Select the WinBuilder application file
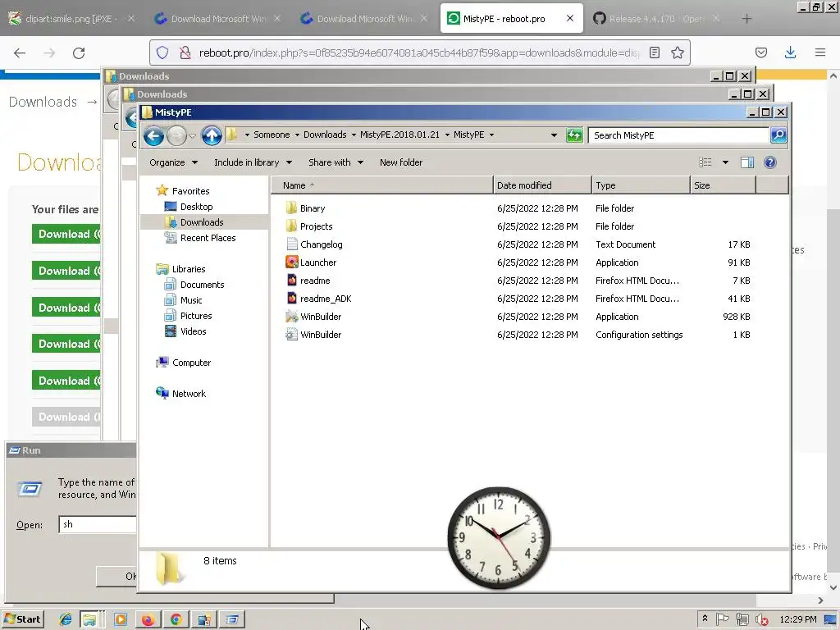 tap(321, 317)
